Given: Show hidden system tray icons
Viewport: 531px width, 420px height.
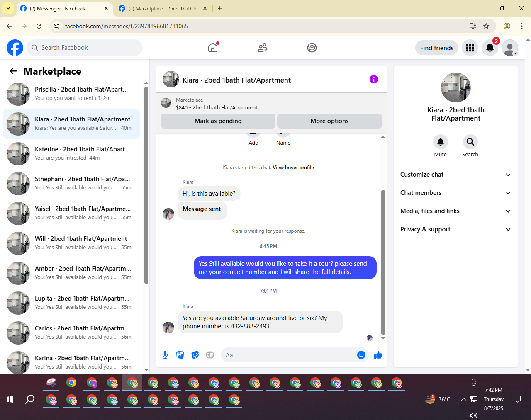Looking at the screenshot, I should [463, 399].
